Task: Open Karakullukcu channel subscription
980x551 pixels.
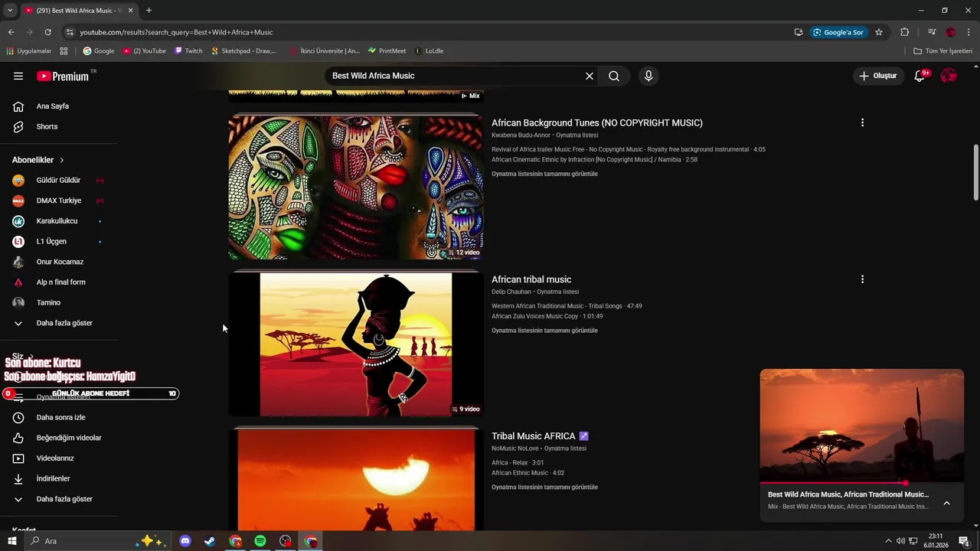Action: pyautogui.click(x=58, y=221)
